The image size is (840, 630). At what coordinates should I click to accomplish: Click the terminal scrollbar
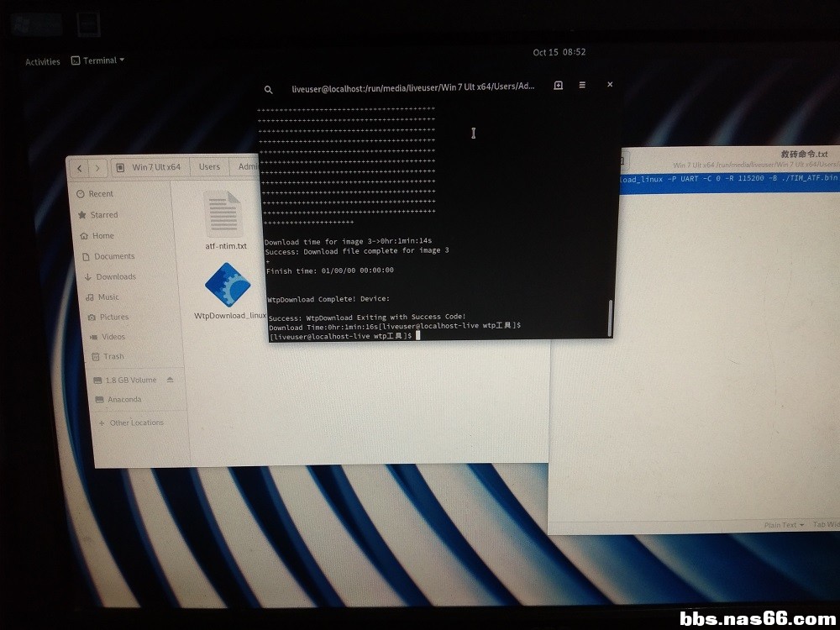point(610,318)
